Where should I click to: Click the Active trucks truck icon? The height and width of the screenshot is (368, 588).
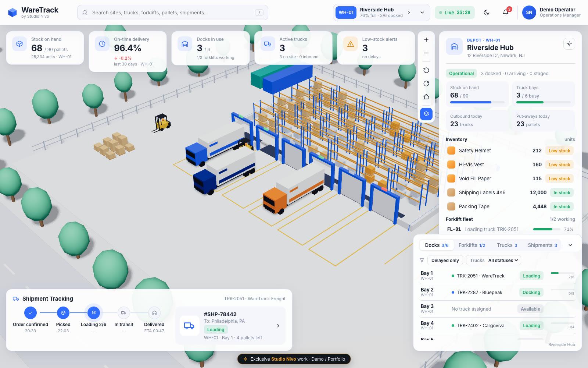tap(268, 44)
